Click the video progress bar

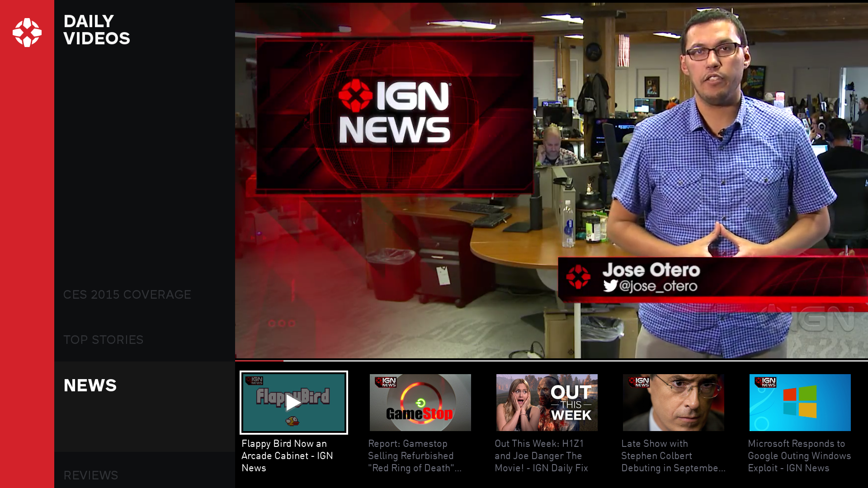click(x=551, y=361)
